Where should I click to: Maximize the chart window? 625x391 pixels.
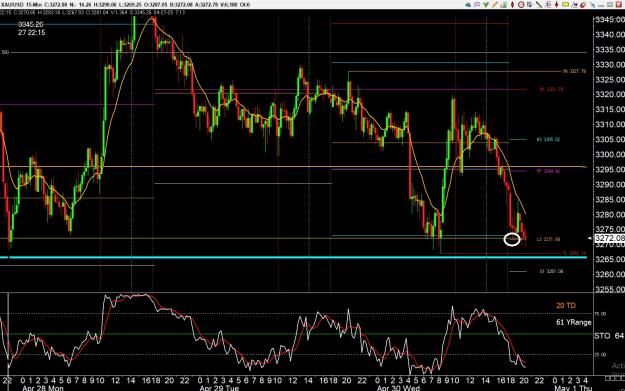610,5
